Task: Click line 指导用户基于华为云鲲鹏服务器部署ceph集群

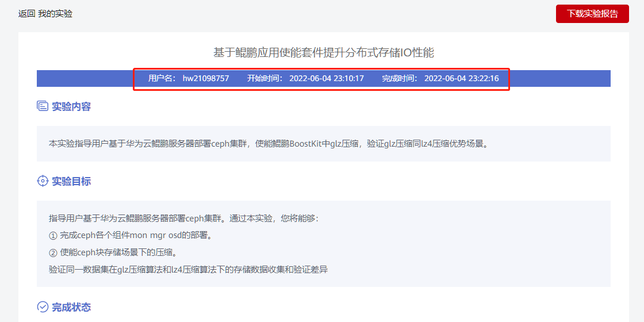Action: [183, 218]
